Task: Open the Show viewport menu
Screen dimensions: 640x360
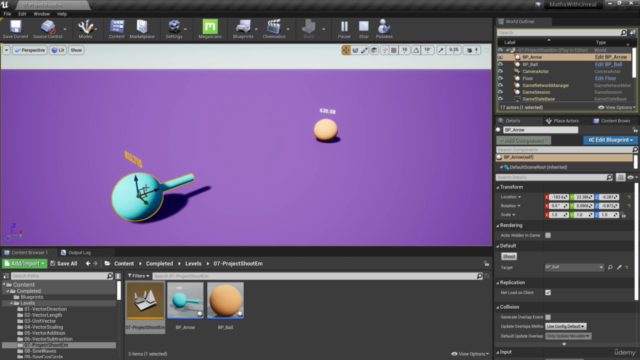Action: click(76, 50)
